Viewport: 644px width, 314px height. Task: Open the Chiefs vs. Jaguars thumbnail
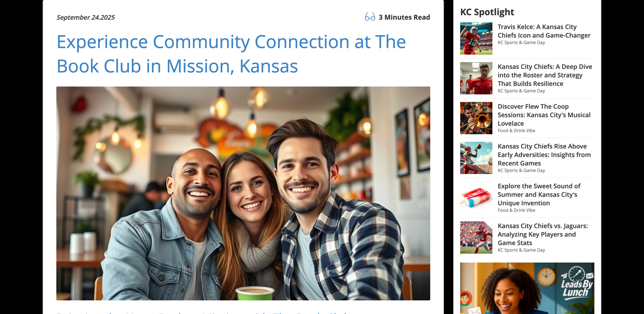tap(476, 237)
